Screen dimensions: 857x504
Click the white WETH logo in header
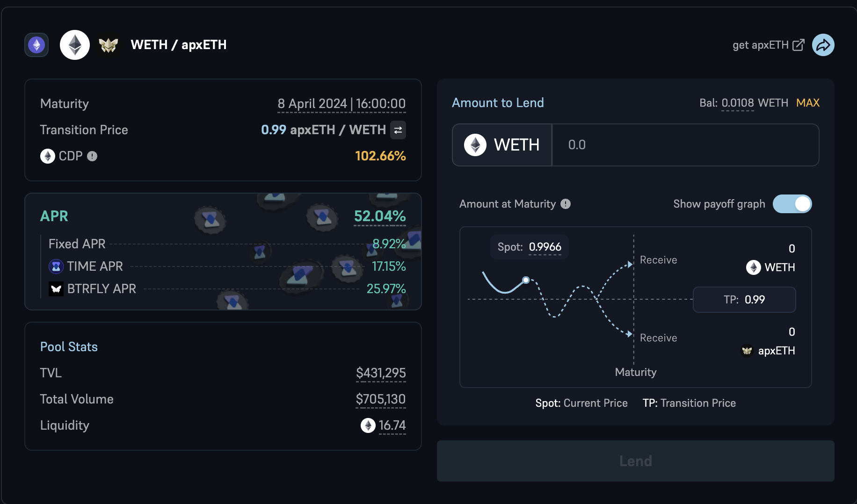coord(75,45)
